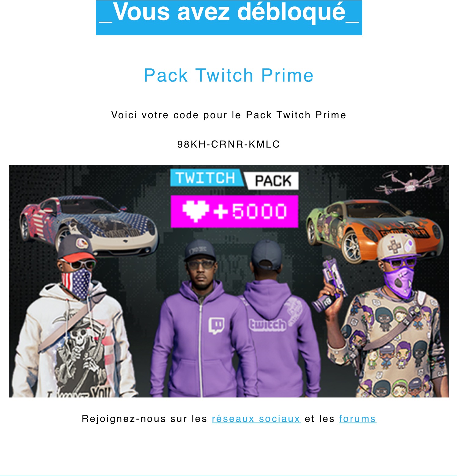Viewport: 457px width, 476px height.
Task: Click the pink quadcopter drone
Action: pos(409,180)
